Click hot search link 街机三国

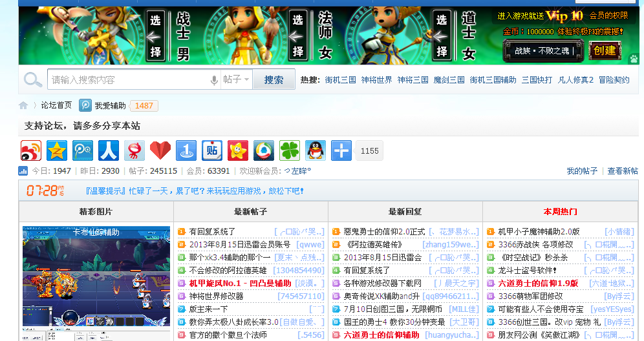point(341,80)
